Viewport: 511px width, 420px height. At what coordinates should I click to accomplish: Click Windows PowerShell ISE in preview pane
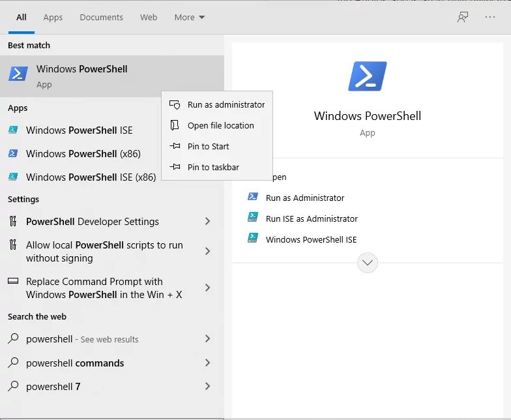click(x=312, y=240)
